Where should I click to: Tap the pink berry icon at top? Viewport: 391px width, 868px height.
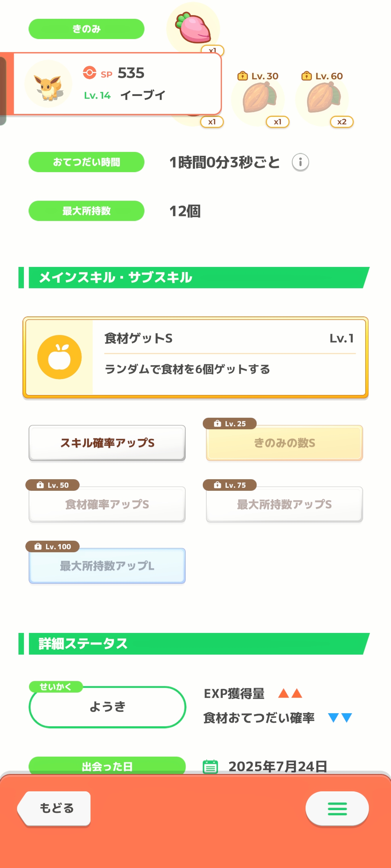coord(193,27)
